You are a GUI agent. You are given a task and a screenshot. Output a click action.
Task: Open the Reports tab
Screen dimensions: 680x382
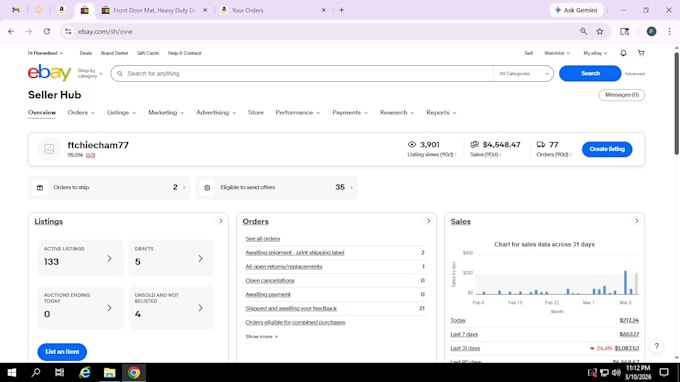coord(441,113)
